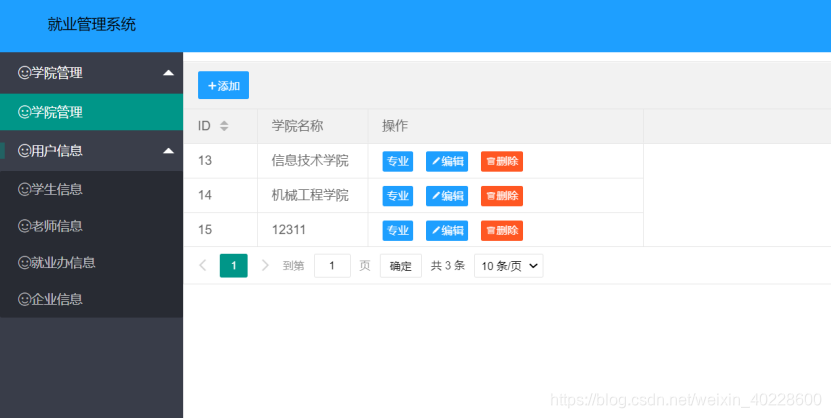Click the ID cell 15
The width and height of the screenshot is (831, 418).
point(220,230)
